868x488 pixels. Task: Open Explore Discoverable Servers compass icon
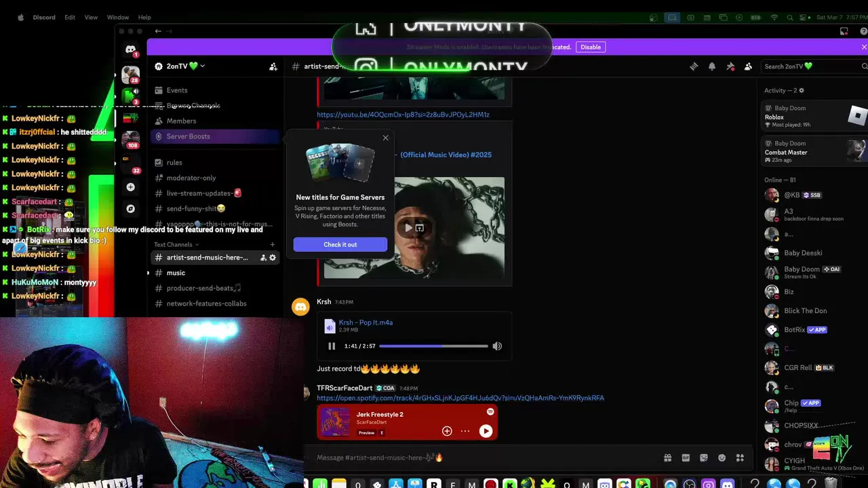coord(131,209)
